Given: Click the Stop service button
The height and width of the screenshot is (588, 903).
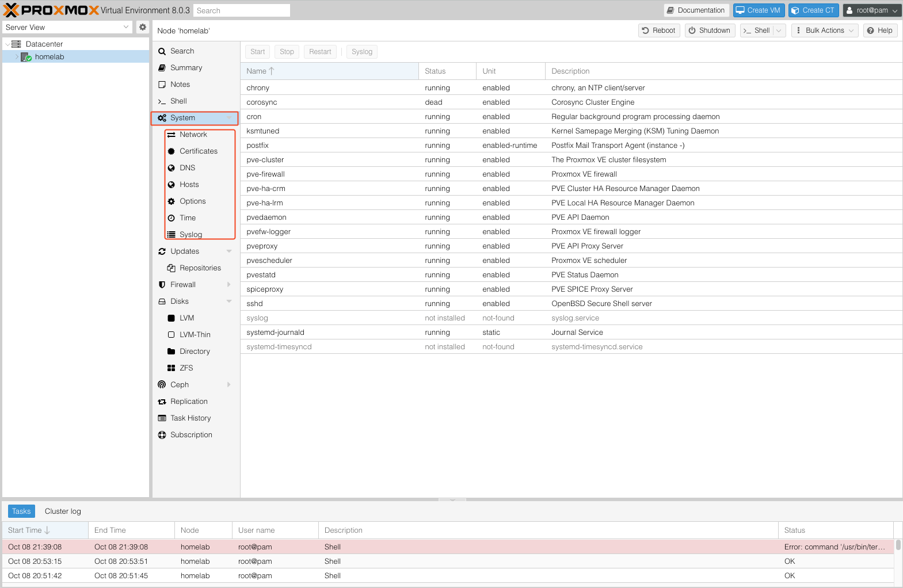Looking at the screenshot, I should click(x=287, y=52).
